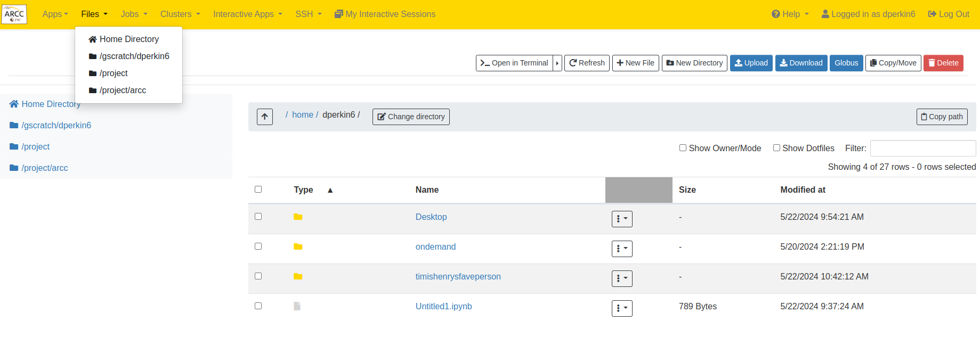Enable Show Dotfiles checkbox
The width and height of the screenshot is (980, 354).
(776, 148)
